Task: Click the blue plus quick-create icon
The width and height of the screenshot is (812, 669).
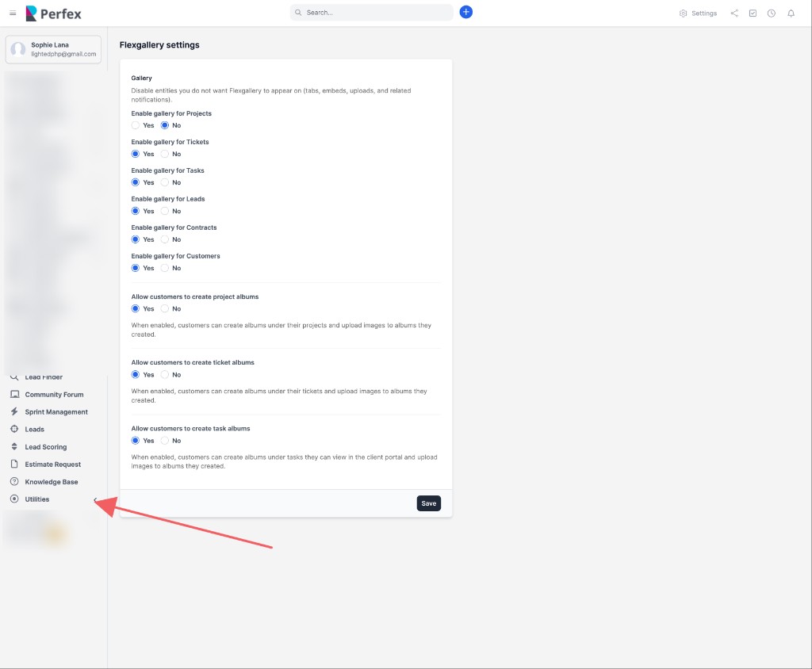Action: 466,12
